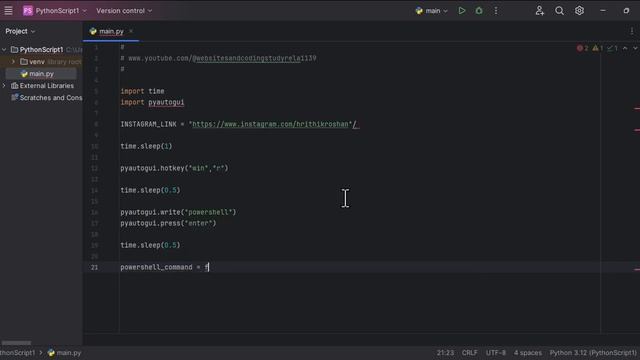Image resolution: width=640 pixels, height=360 pixels.
Task: Select the venv folder row
Action: tap(41, 62)
